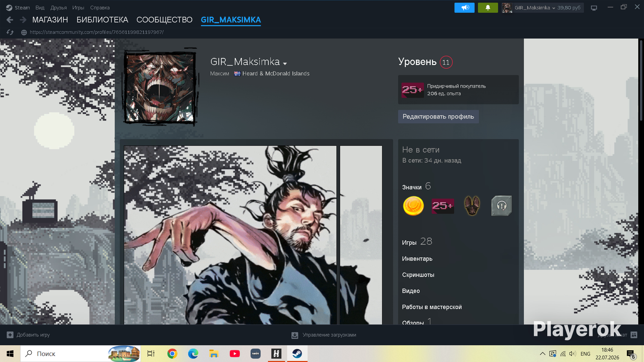The width and height of the screenshot is (644, 362).
Task: Open the narrow side artwork panel
Action: (361, 235)
